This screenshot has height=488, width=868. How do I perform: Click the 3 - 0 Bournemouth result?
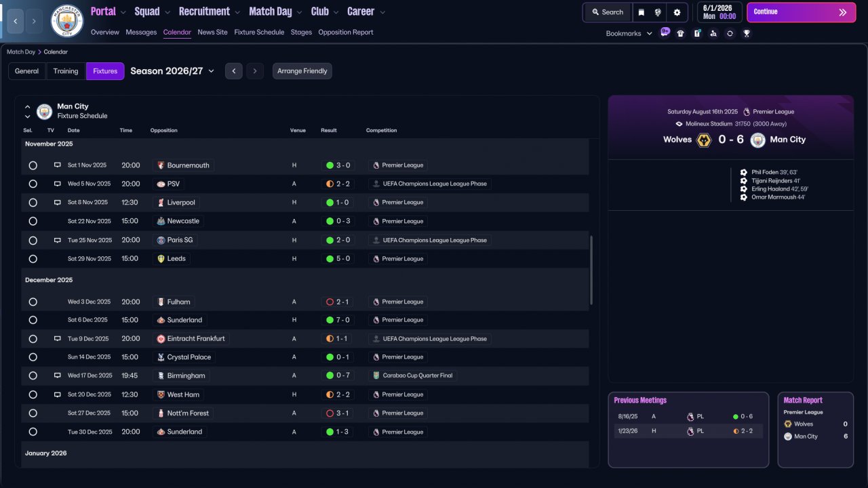click(x=338, y=165)
